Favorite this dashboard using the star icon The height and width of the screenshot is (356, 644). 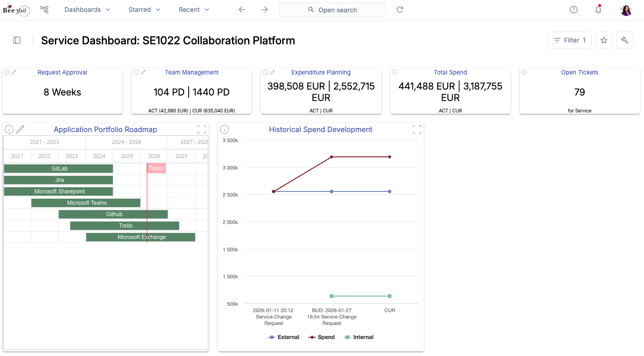click(603, 40)
